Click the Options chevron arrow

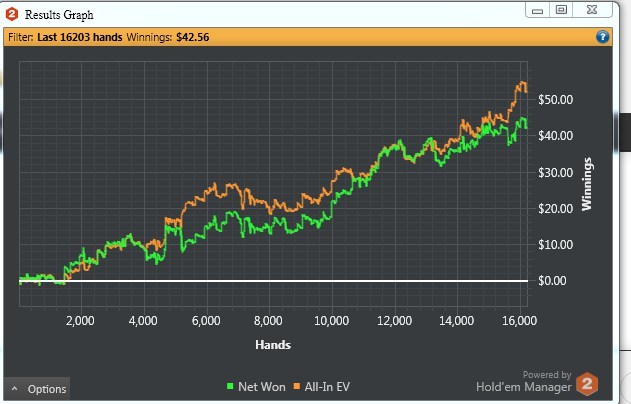[15, 389]
